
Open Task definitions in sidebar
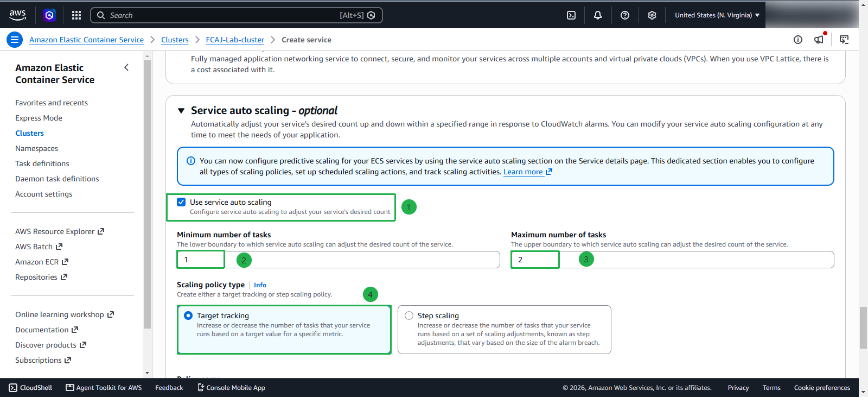tap(42, 163)
